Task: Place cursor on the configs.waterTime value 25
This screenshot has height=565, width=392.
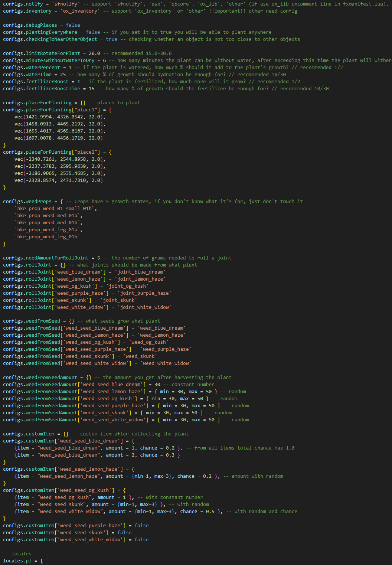Action: (x=63, y=75)
